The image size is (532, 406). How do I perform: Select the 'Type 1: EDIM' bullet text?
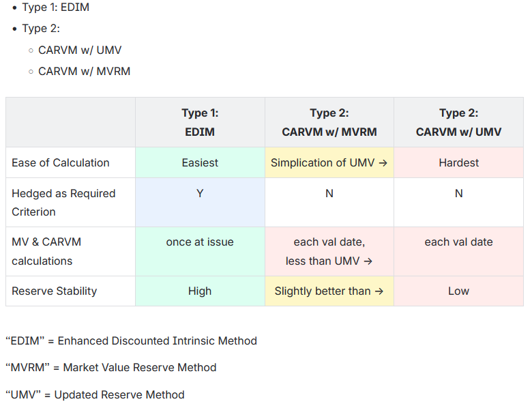coord(56,7)
